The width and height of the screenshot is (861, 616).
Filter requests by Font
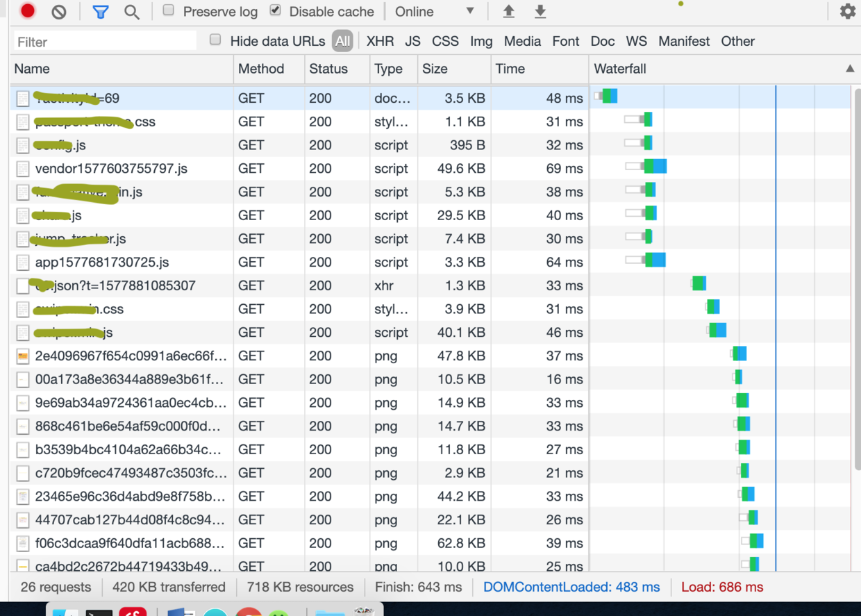[565, 41]
